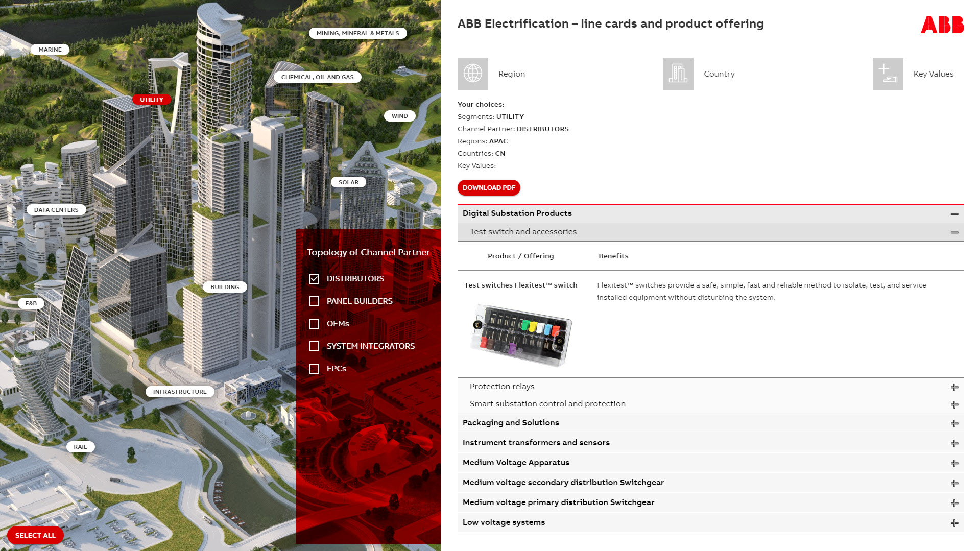This screenshot has height=551, width=980.
Task: Click the ABB logo
Action: [x=942, y=25]
